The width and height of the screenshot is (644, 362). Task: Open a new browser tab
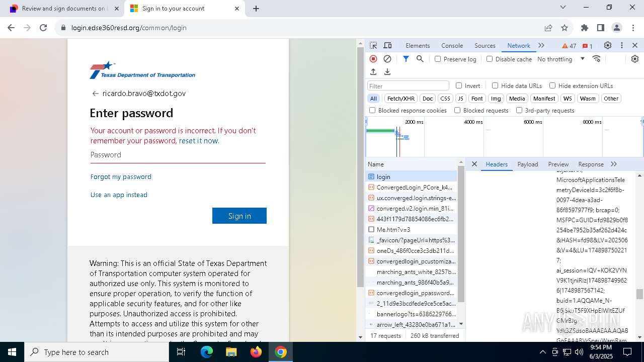pos(256,9)
